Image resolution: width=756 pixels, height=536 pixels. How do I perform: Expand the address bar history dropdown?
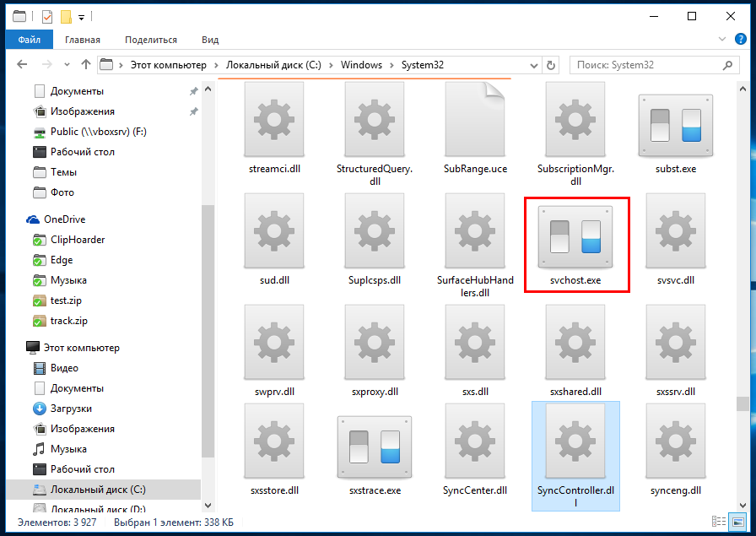pos(534,65)
